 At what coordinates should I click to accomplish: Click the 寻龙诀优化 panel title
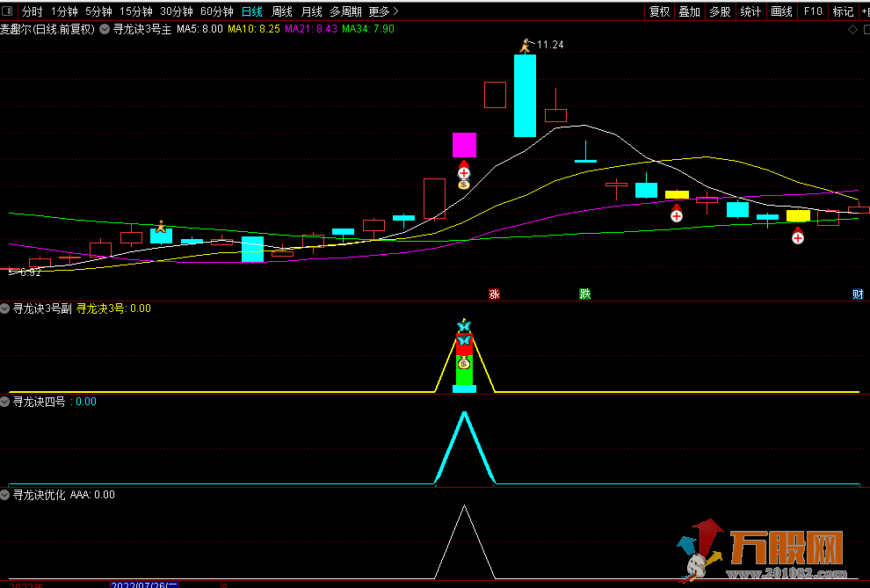coord(39,495)
